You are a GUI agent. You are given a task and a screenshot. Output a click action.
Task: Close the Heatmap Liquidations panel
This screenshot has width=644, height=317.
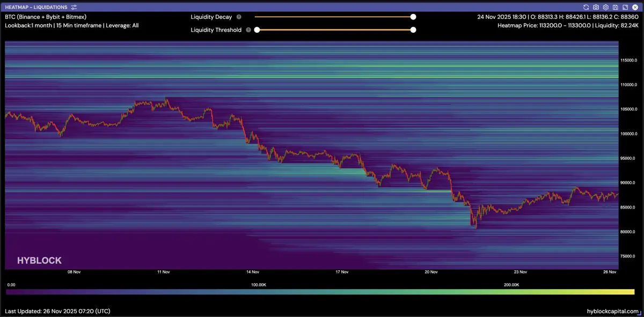[634, 8]
